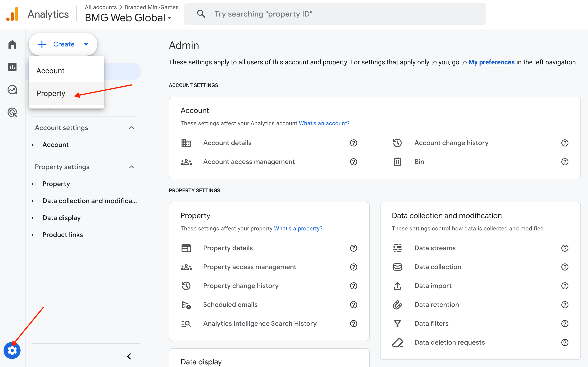Open the Reports bar chart icon
The width and height of the screenshot is (588, 367).
pyautogui.click(x=12, y=67)
